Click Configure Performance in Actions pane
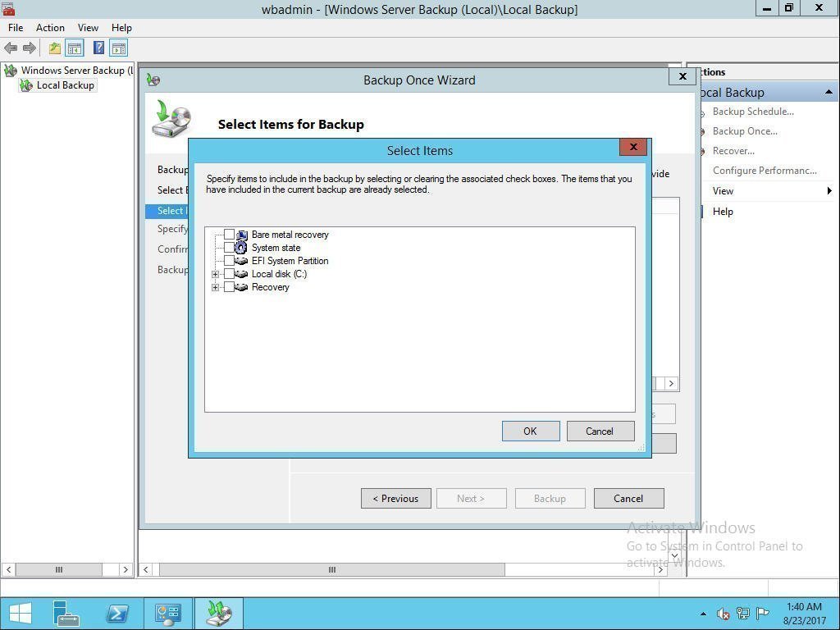 coord(765,171)
